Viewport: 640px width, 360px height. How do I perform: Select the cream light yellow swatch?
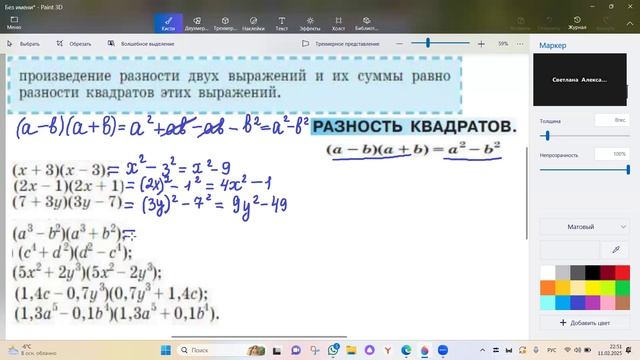[x=578, y=288]
